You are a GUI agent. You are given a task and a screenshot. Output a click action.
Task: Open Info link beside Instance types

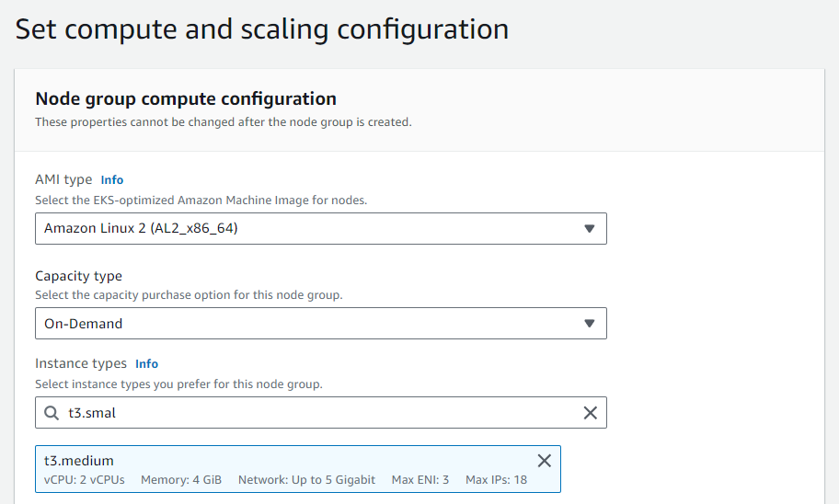point(146,364)
